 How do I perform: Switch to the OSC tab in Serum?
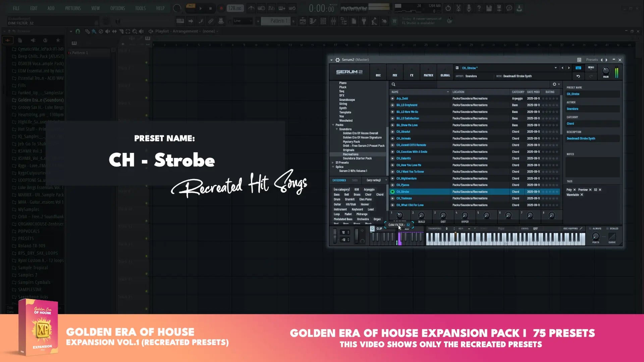[x=378, y=72]
